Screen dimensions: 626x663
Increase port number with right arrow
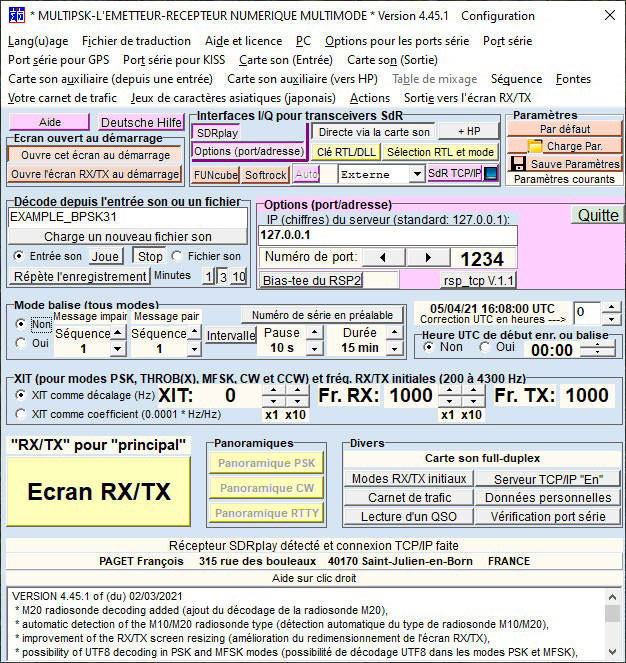click(x=428, y=257)
